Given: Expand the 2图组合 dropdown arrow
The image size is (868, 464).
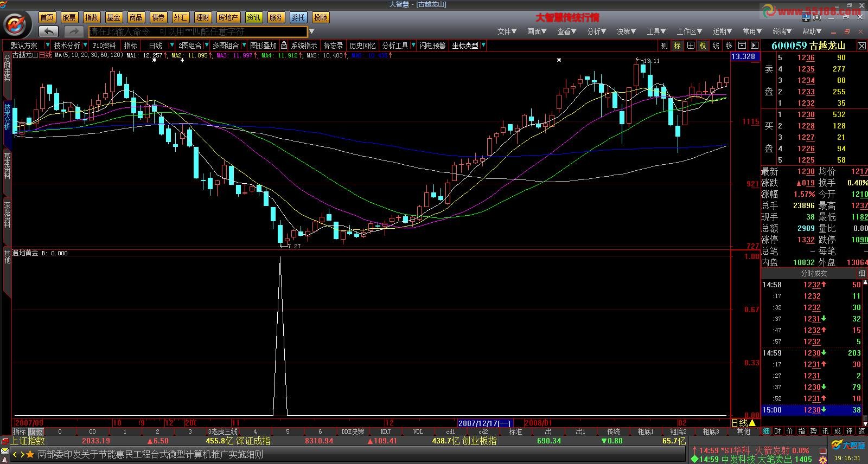Looking at the screenshot, I should (206, 46).
